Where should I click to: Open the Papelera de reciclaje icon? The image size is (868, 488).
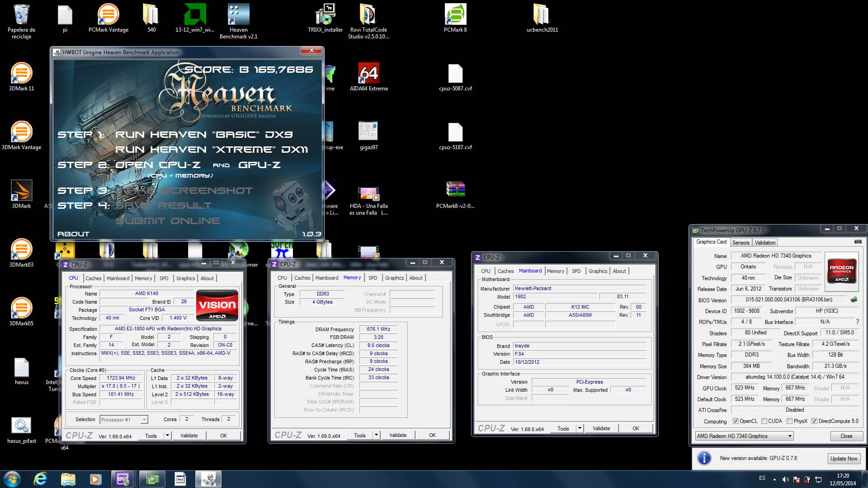coord(21,21)
